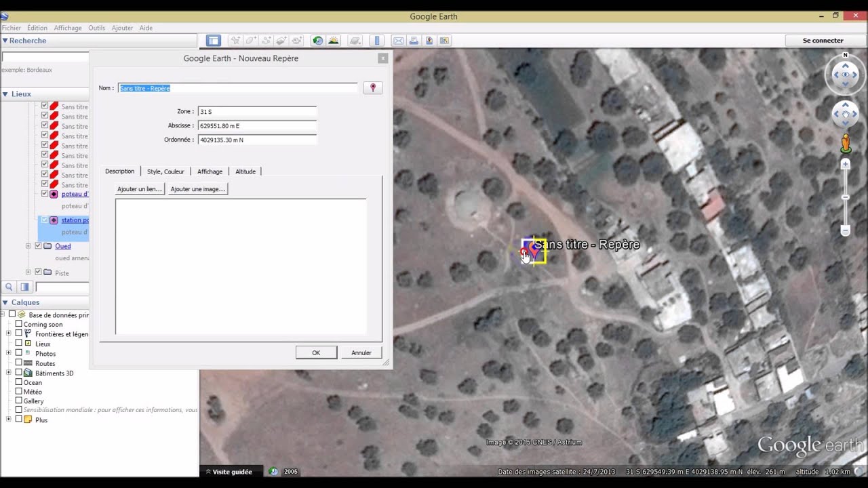The image size is (868, 488).
Task: Change placemark icon via pushpin button
Action: [x=372, y=87]
